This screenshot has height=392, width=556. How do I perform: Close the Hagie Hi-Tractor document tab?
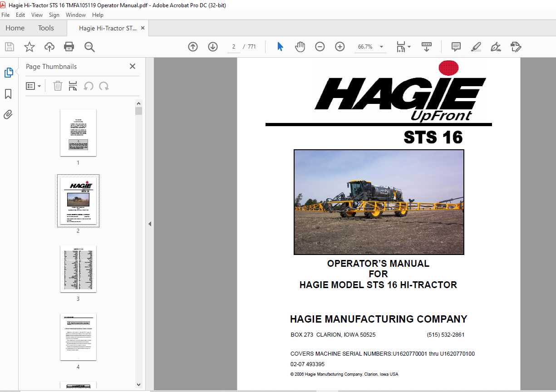[143, 28]
